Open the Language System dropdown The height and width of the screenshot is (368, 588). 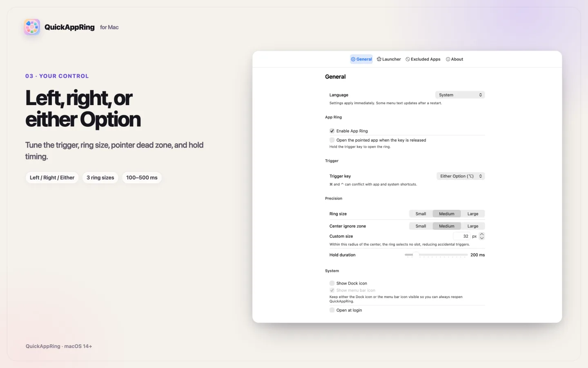tap(460, 95)
